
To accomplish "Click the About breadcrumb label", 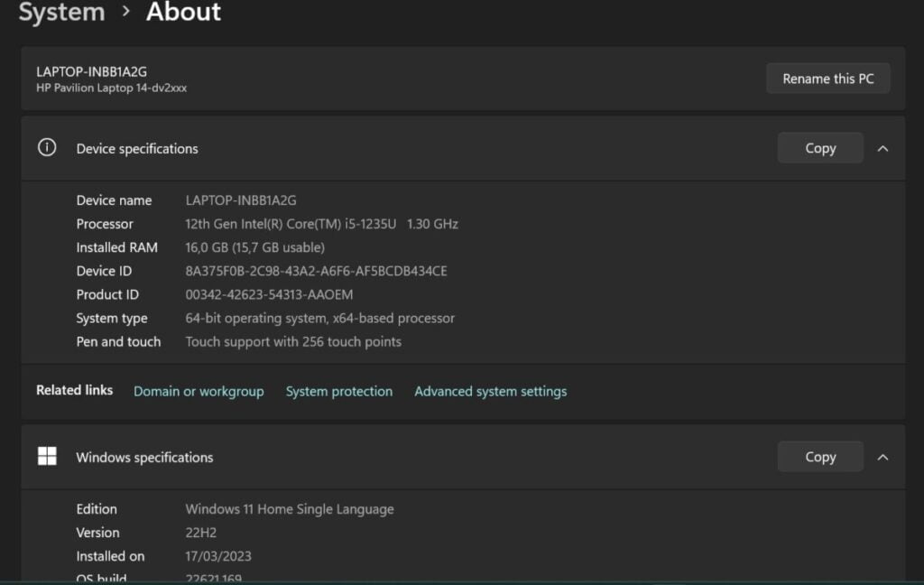I will click(x=183, y=13).
